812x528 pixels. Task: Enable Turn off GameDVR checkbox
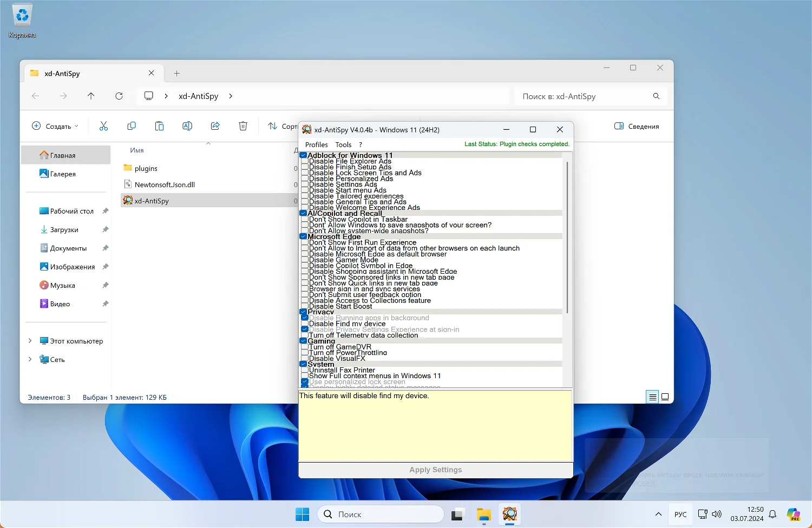pyautogui.click(x=305, y=347)
